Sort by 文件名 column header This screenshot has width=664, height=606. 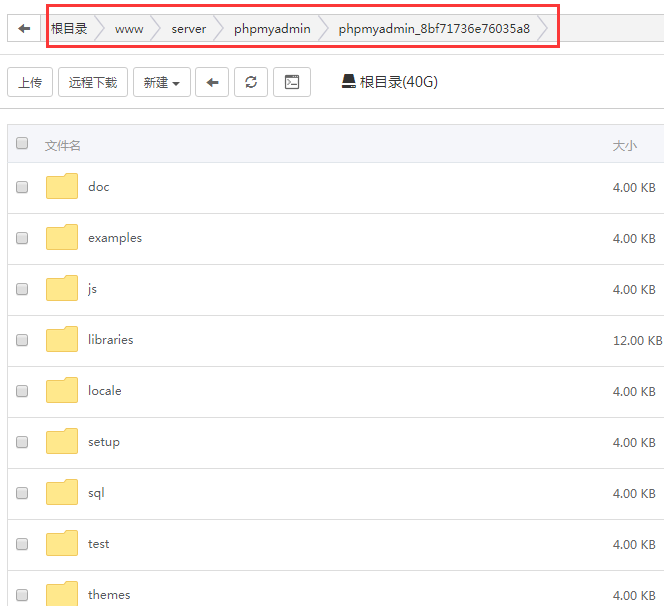(x=63, y=146)
